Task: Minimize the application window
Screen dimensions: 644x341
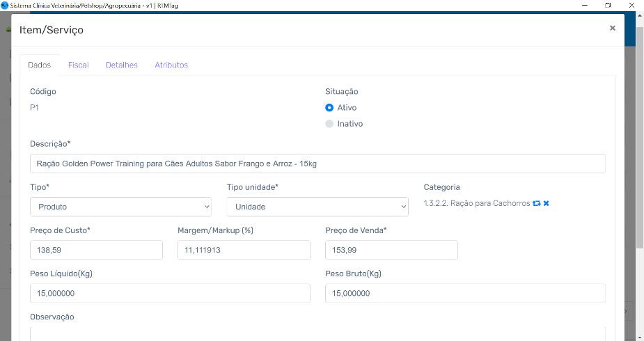Action: click(x=585, y=6)
